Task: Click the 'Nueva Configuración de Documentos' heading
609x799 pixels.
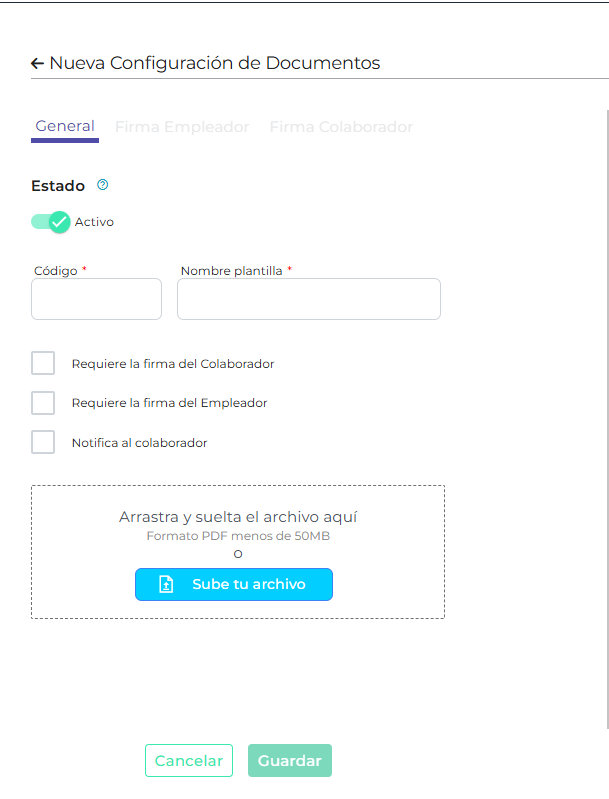Action: click(x=215, y=63)
